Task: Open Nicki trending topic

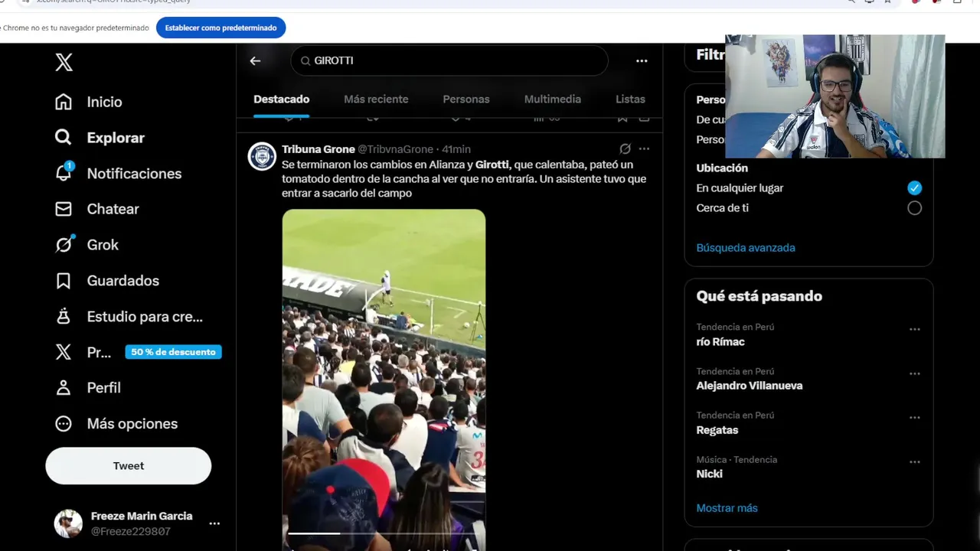Action: pos(709,474)
